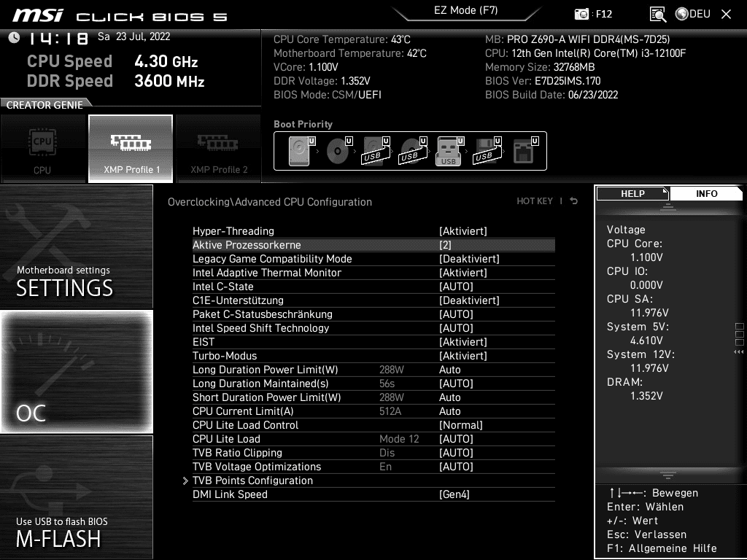Open the BIOS search magnifier icon
Viewport: 747px width, 560px height.
click(658, 15)
